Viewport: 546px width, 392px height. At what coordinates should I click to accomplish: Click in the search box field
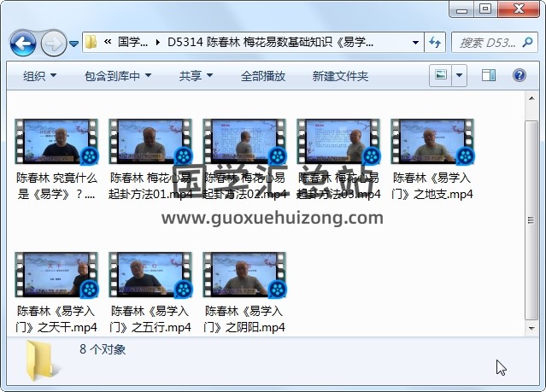click(483, 42)
